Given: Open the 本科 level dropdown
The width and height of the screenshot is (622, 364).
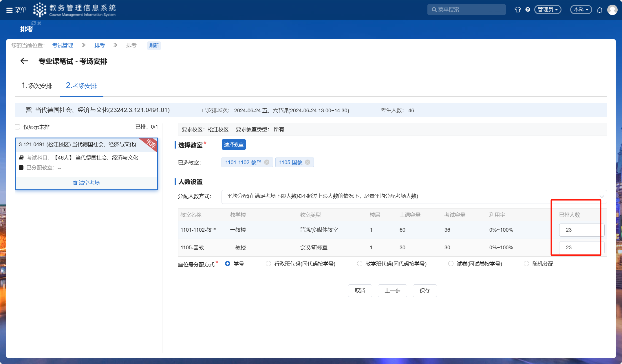Looking at the screenshot, I should pyautogui.click(x=581, y=10).
